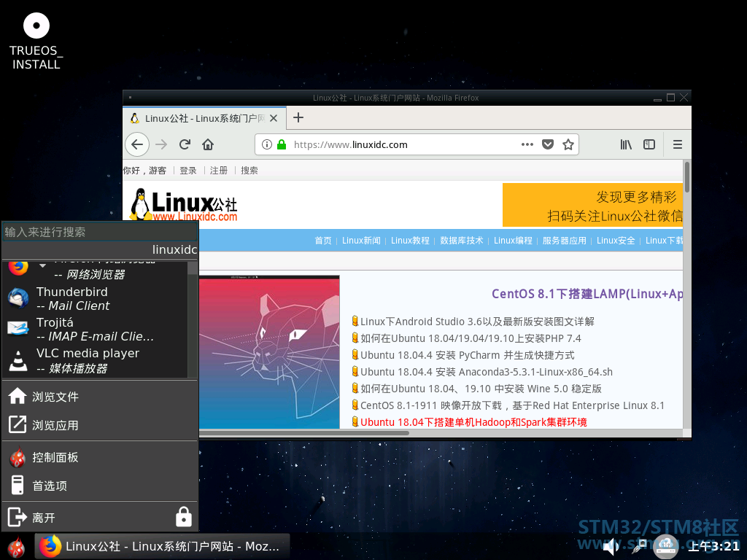The width and height of the screenshot is (747, 560).
Task: Click the Ubuntu cat artwork thumbnail
Action: click(x=269, y=352)
